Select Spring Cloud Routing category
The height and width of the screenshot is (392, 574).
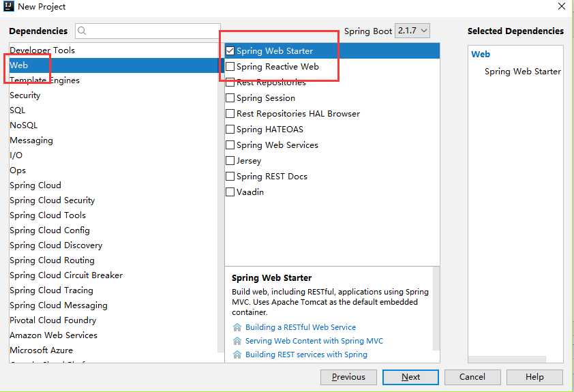pos(113,260)
